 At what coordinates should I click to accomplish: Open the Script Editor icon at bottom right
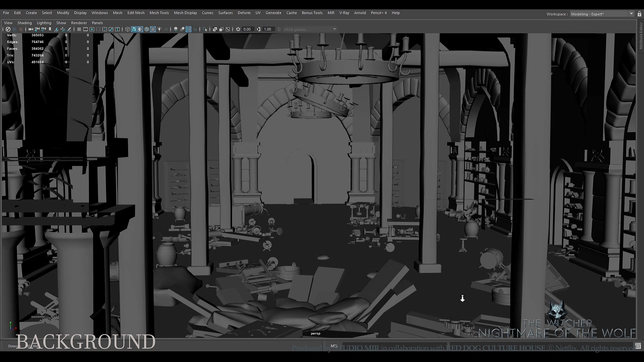638,346
